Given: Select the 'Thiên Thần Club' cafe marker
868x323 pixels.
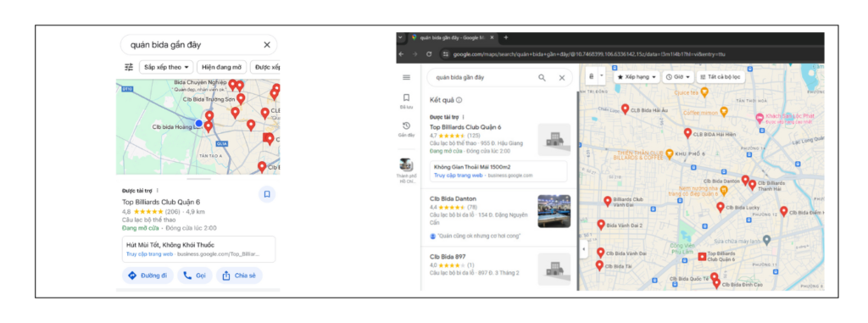Looking at the screenshot, I should 669,153.
